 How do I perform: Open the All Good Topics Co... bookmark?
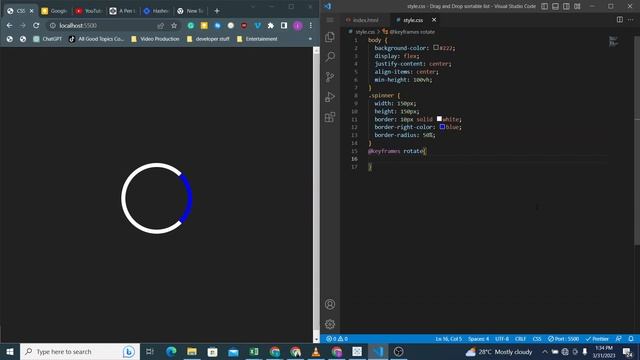(96, 39)
